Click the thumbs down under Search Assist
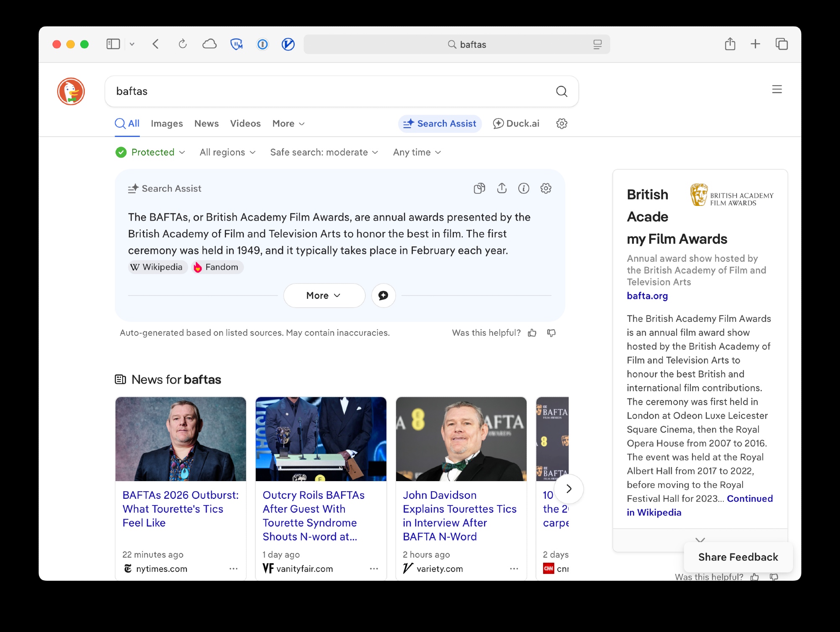The image size is (840, 632). click(x=551, y=333)
